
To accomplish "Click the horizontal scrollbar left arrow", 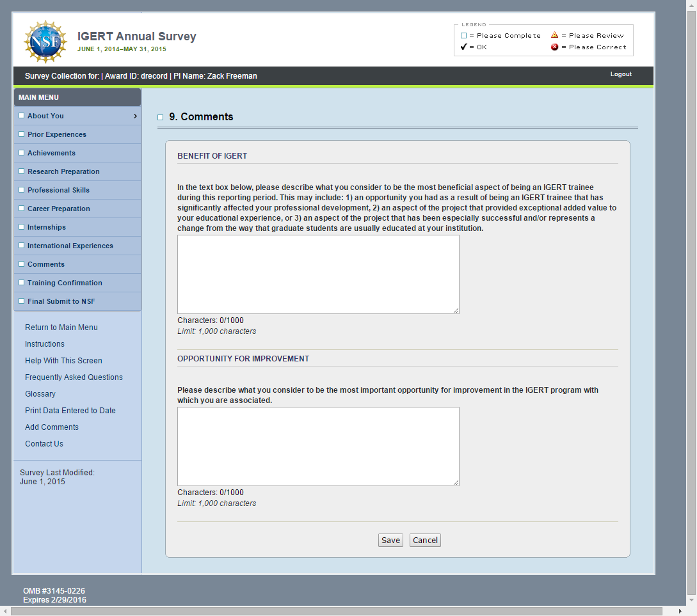I will point(4,612).
